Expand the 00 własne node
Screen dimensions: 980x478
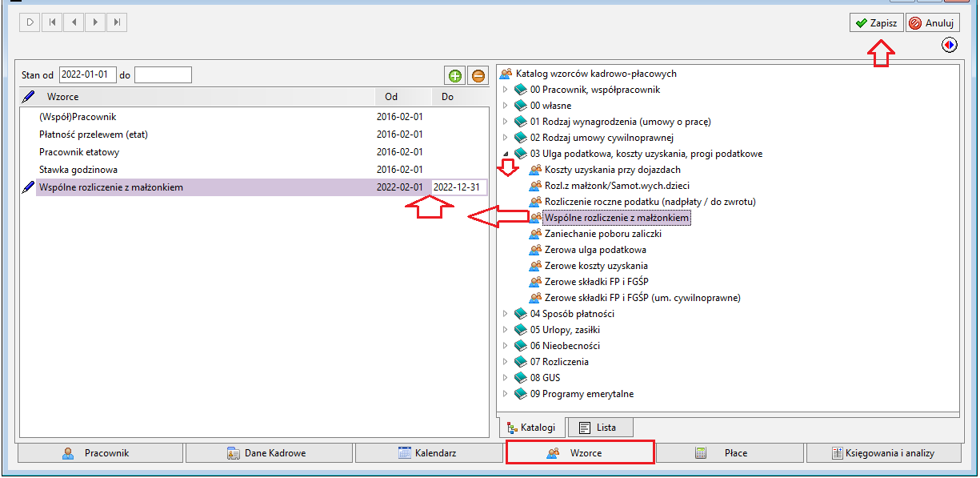click(x=505, y=106)
